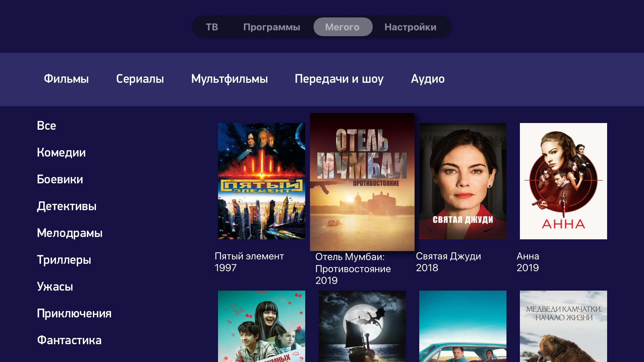Open the Настройки tab
644x362 pixels.
410,27
